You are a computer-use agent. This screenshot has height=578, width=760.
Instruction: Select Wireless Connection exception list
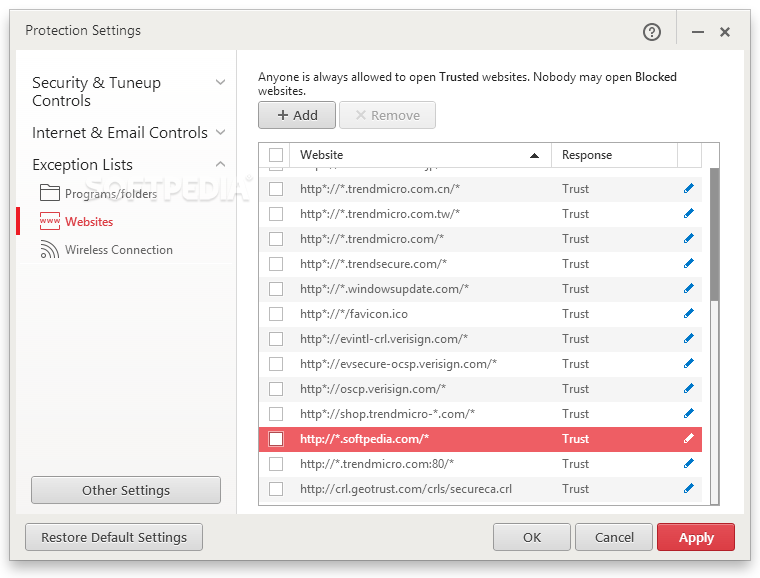(x=119, y=250)
